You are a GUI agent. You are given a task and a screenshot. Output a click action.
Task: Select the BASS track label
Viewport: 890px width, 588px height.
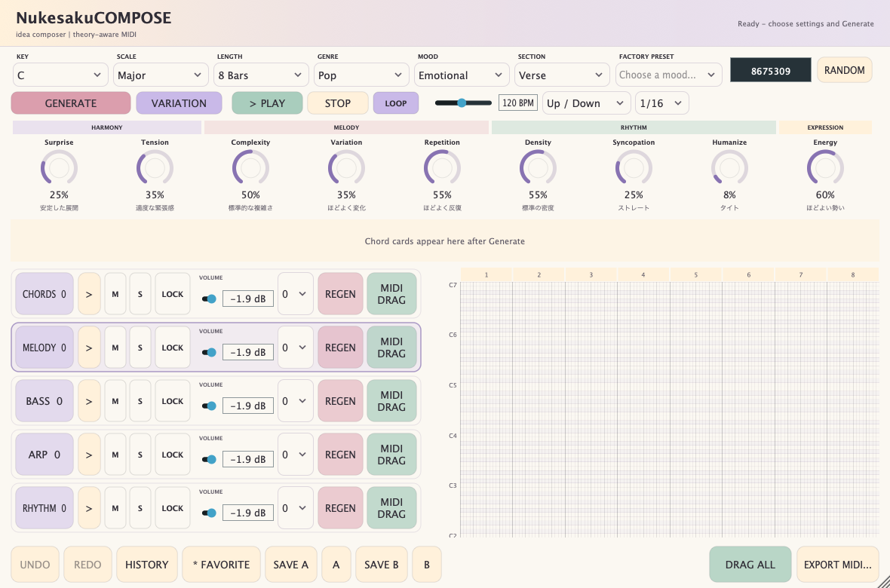[44, 401]
